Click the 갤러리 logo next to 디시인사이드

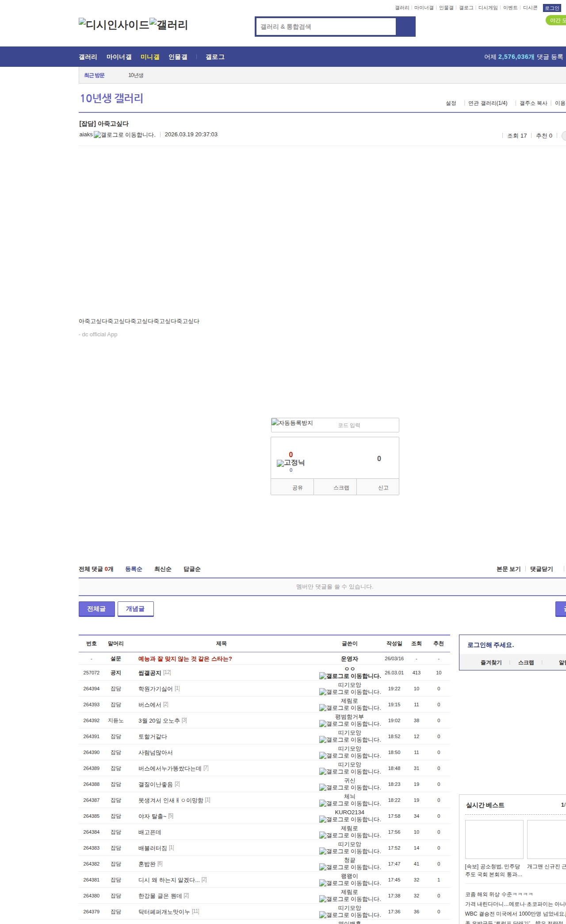pyautogui.click(x=168, y=25)
